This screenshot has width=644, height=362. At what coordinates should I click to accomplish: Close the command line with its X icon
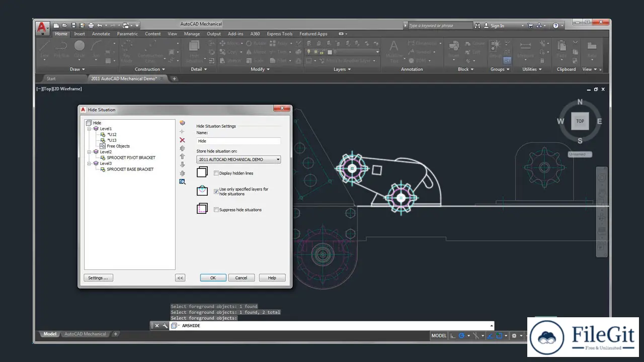coord(157,326)
